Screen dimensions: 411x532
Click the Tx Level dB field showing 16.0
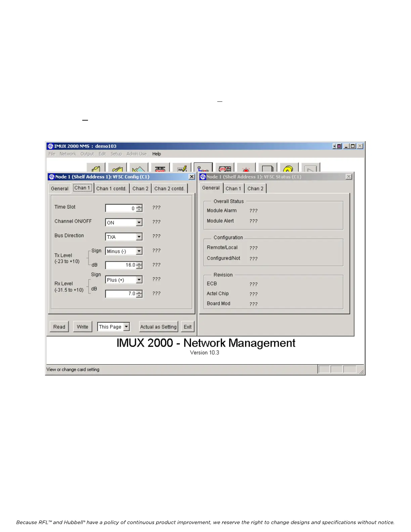tap(121, 265)
